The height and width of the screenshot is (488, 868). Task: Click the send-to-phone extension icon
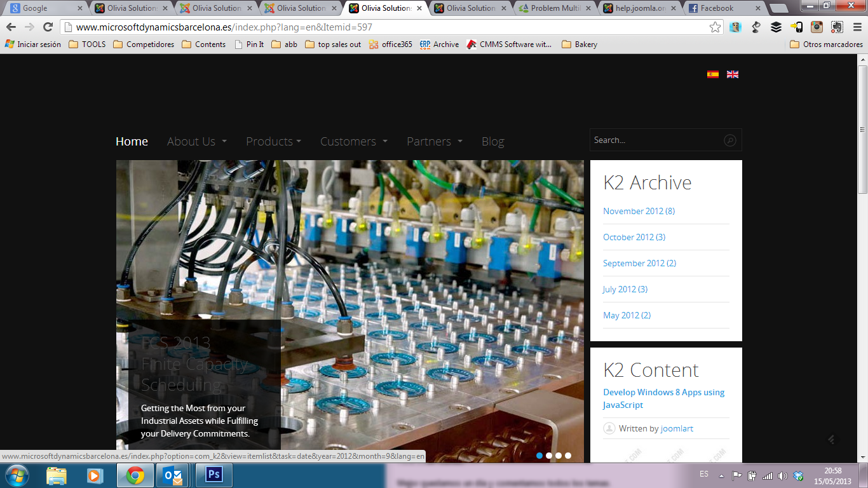coord(796,27)
